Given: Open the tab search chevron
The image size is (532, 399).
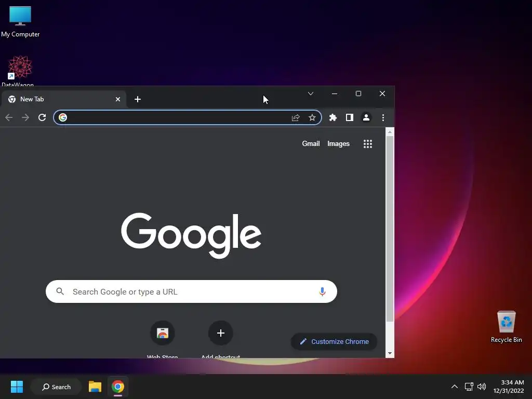Looking at the screenshot, I should (311, 94).
